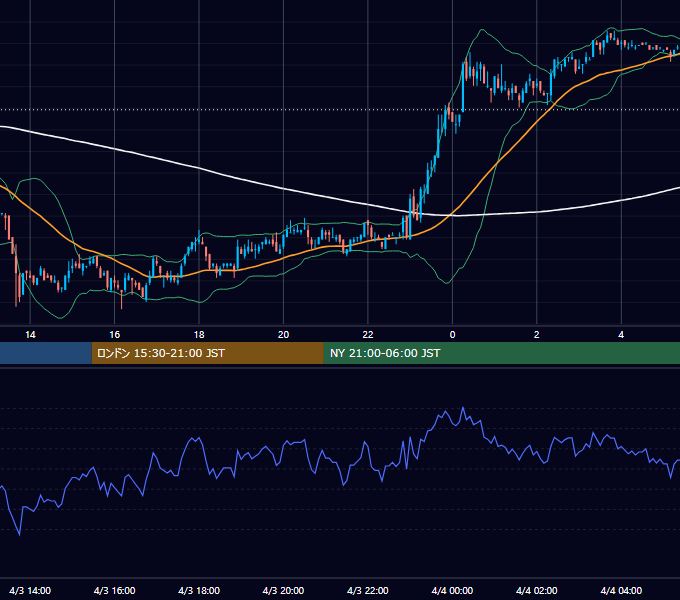This screenshot has width=680, height=600.
Task: Click the '4/3 22:00' indicator axis label
Action: pos(368,590)
